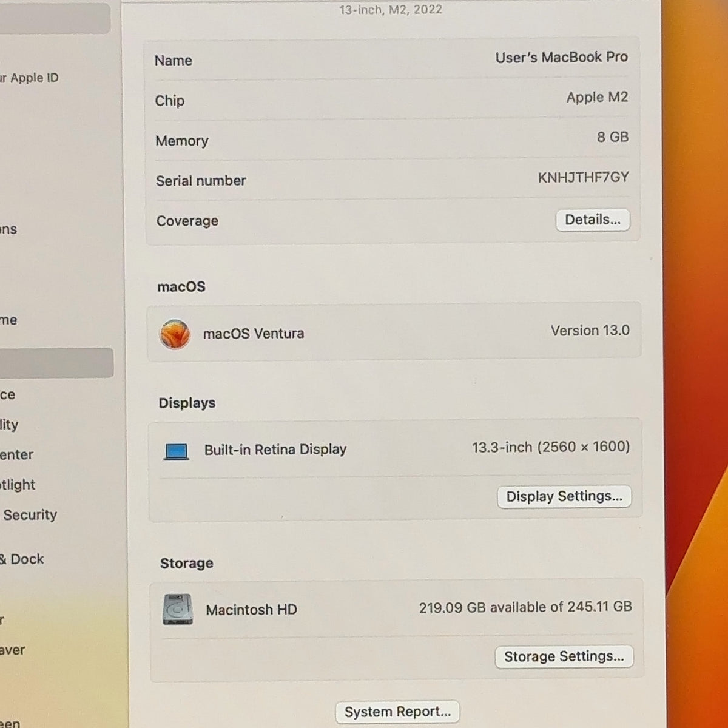Select the sidebar item ending in 'tlight'
Image resolution: width=728 pixels, height=728 pixels.
18,485
